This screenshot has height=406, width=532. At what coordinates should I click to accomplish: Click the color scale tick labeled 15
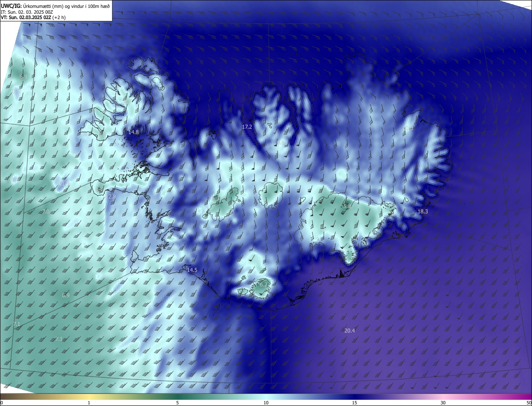click(355, 403)
